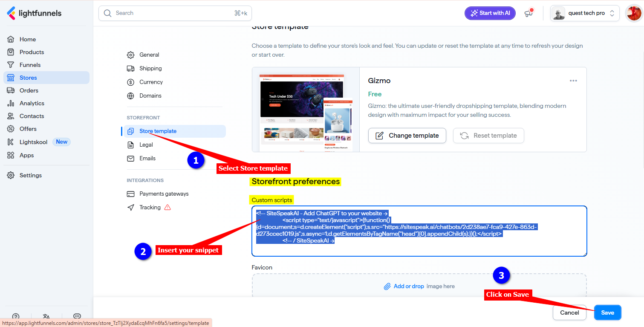The image size is (644, 327).
Task: Click the Change template button
Action: tap(407, 136)
